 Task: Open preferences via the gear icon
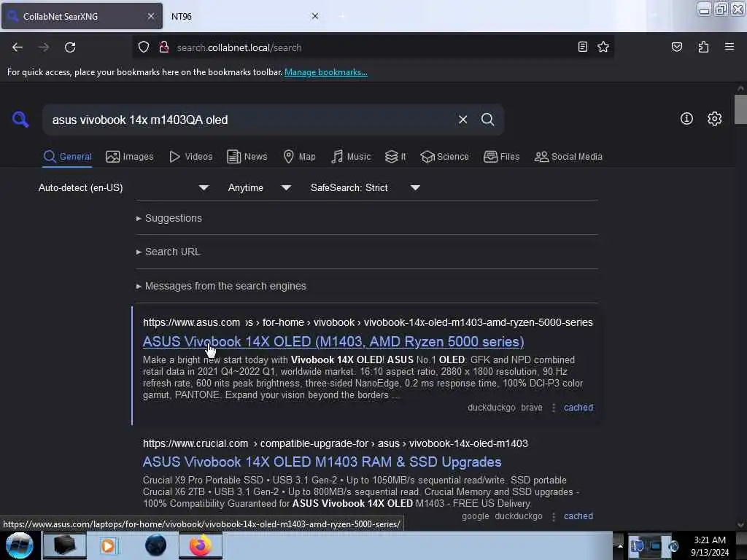pos(714,119)
